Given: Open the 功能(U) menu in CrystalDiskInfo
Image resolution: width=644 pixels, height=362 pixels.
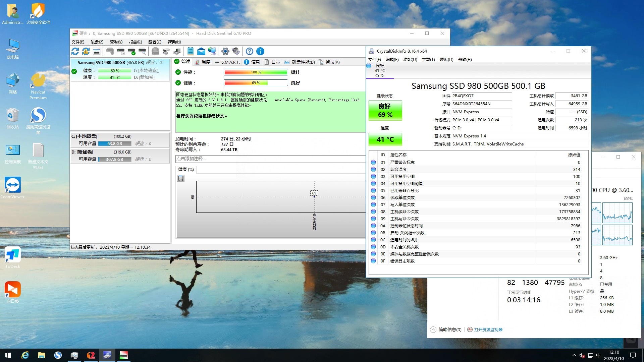Looking at the screenshot, I should tap(410, 60).
